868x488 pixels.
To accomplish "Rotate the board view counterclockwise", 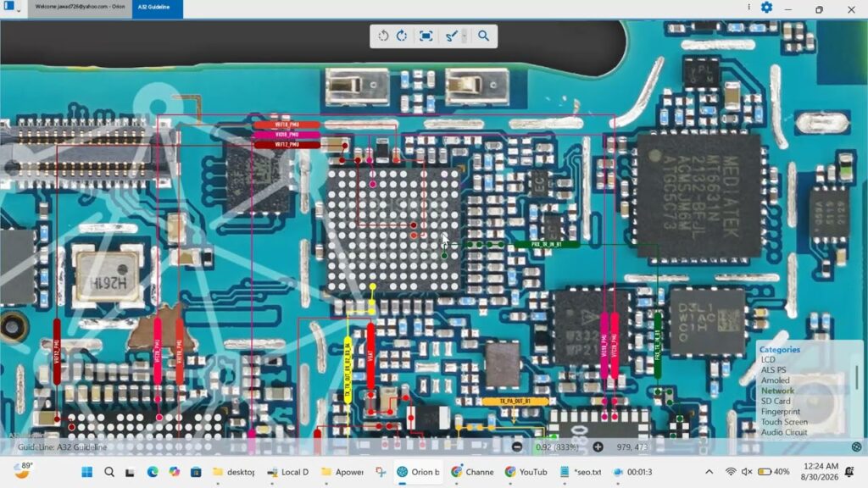I will coord(383,36).
